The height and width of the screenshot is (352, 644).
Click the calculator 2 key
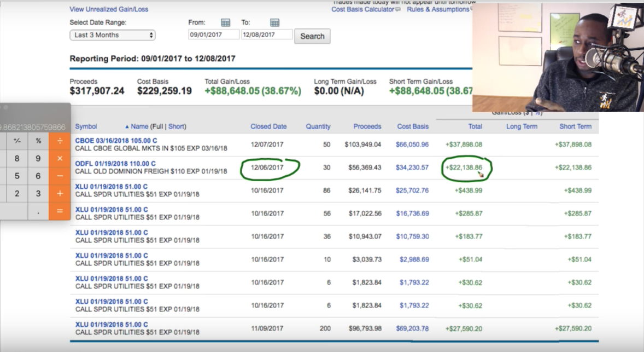point(17,193)
